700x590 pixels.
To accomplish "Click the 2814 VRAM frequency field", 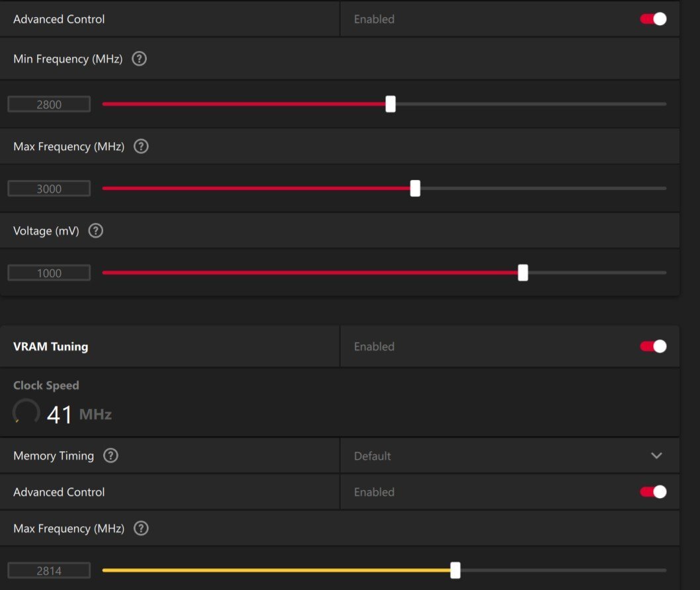I will (x=49, y=571).
